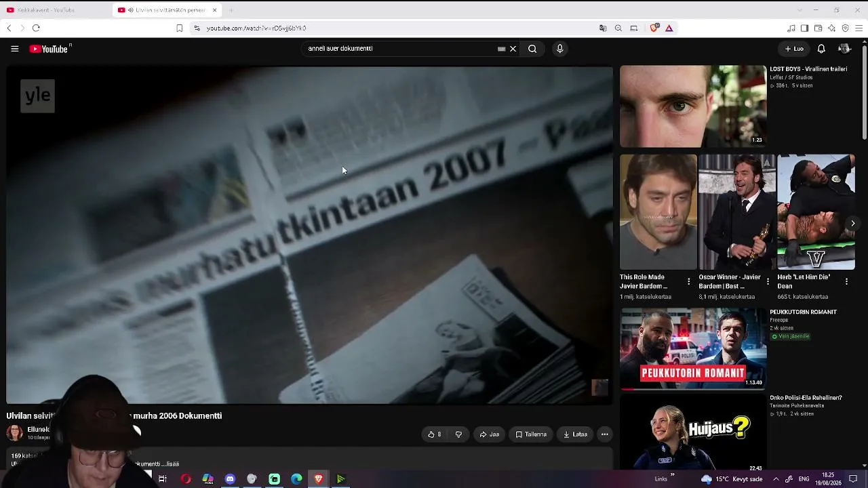
Task: Open the Huijaus police video thumbnail
Action: (693, 433)
